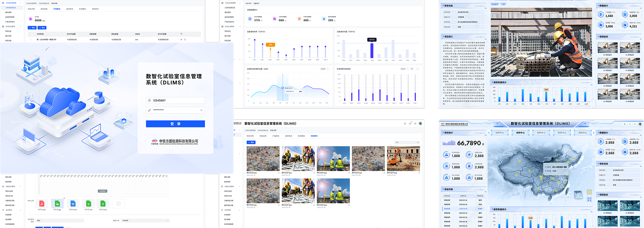Image resolution: width=644 pixels, height=228 pixels.
Task: Click the red trash delete icon in table row
Action: coord(185,39)
